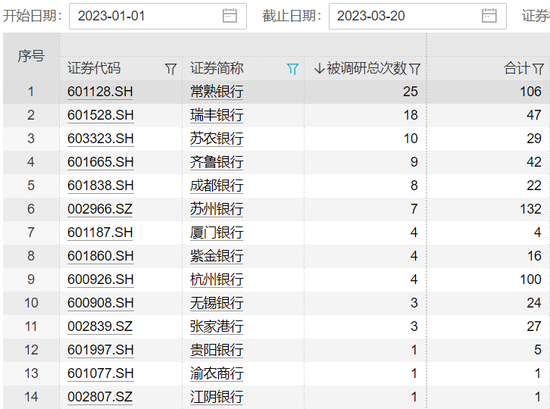Select the total value 106 for 常熟银行
Image resolution: width=550 pixels, height=409 pixels.
[x=530, y=92]
